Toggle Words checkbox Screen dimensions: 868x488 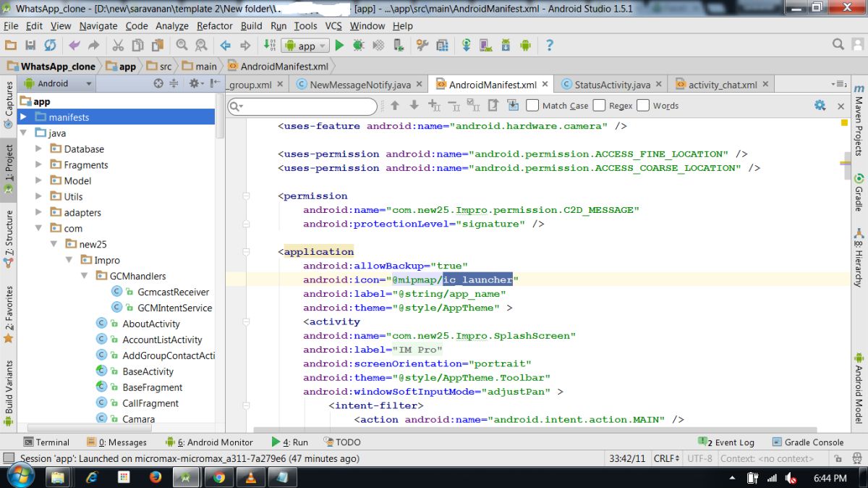pyautogui.click(x=643, y=105)
